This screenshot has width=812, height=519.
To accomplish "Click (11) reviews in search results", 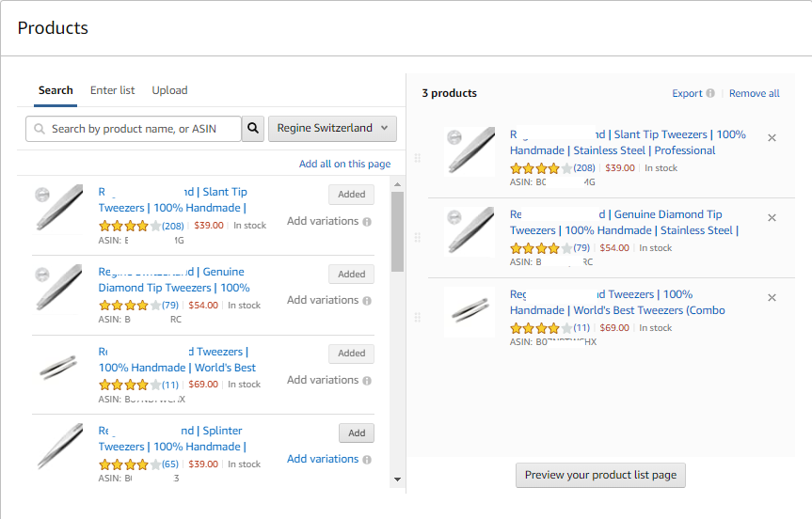I will click(170, 385).
